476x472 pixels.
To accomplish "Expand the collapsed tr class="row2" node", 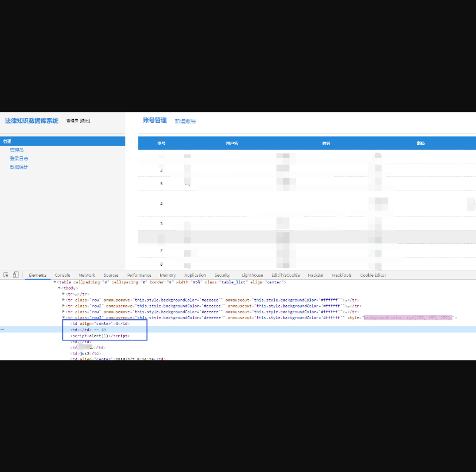I will (x=64, y=306).
